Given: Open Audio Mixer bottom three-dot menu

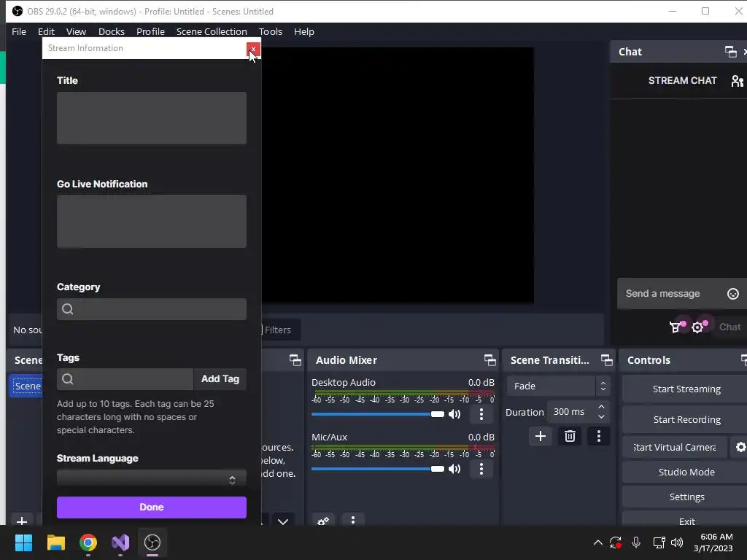Looking at the screenshot, I should tap(352, 520).
